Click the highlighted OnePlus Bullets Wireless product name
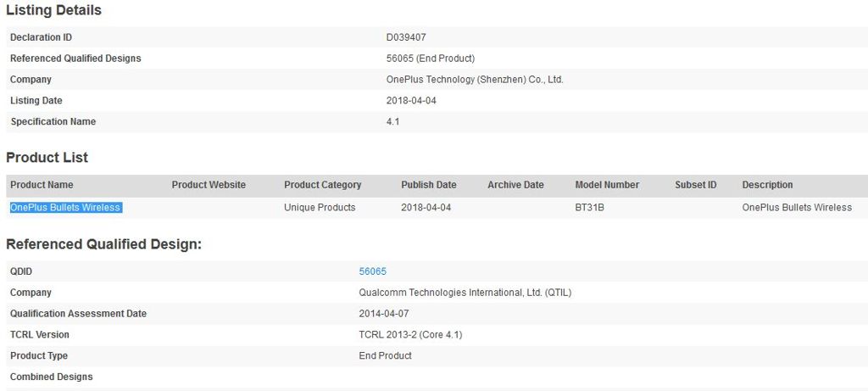868x391 pixels. click(x=65, y=208)
